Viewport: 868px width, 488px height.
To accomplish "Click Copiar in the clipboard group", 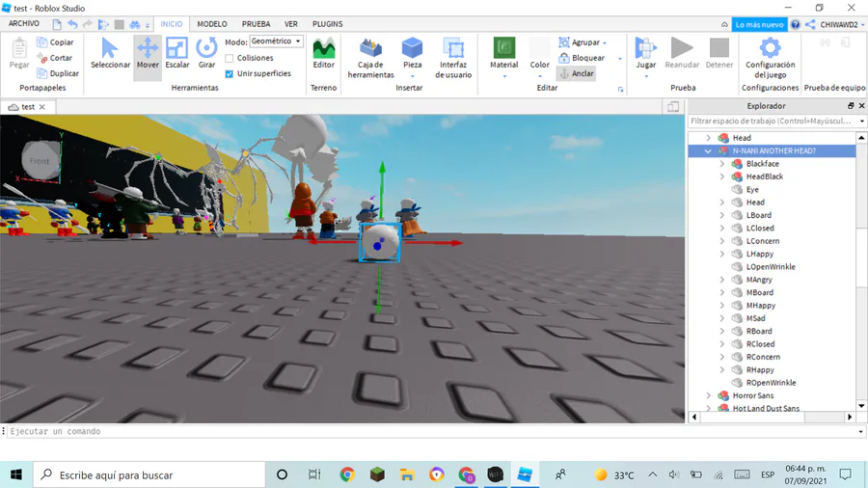I will pos(55,42).
